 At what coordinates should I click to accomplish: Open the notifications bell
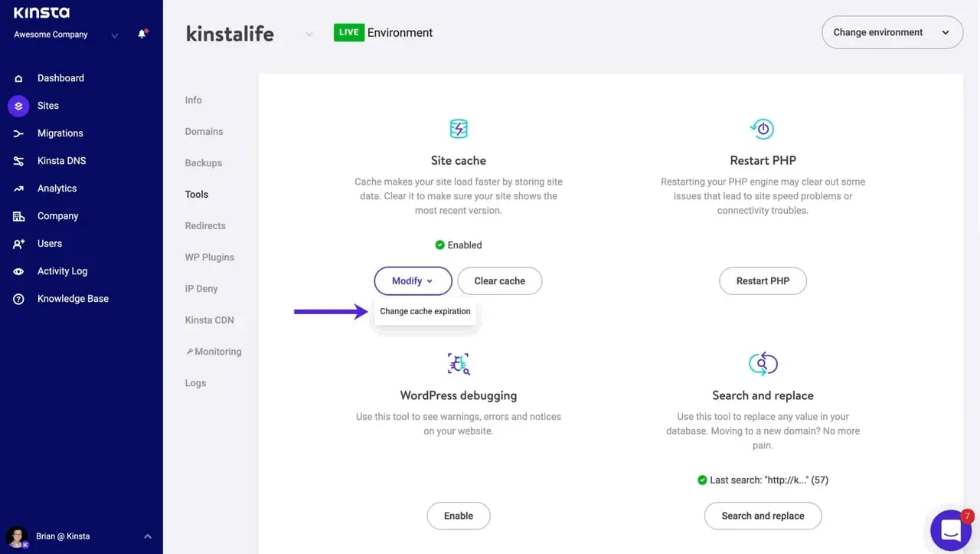click(142, 34)
